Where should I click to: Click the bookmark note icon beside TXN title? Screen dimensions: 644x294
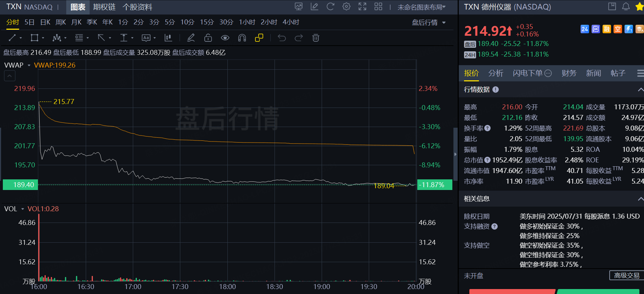pos(612,6)
